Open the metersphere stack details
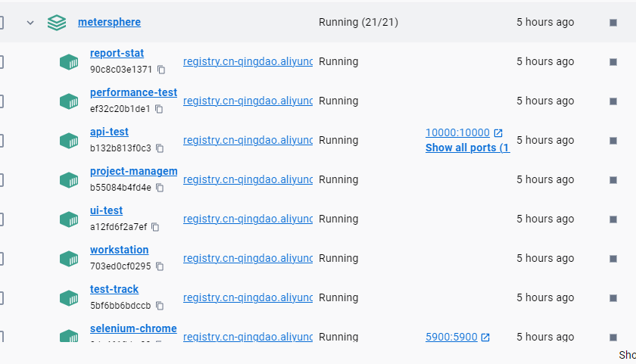The height and width of the screenshot is (364, 636). coord(110,22)
